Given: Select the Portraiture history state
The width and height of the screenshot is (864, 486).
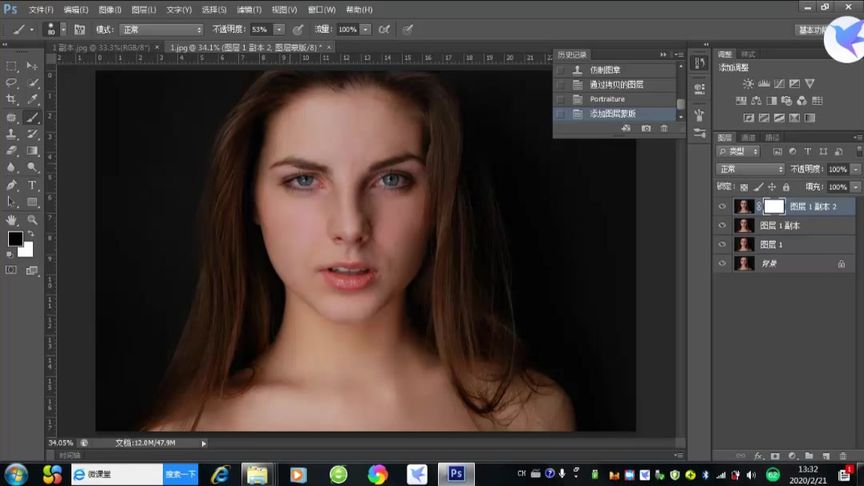Looking at the screenshot, I should coord(607,99).
